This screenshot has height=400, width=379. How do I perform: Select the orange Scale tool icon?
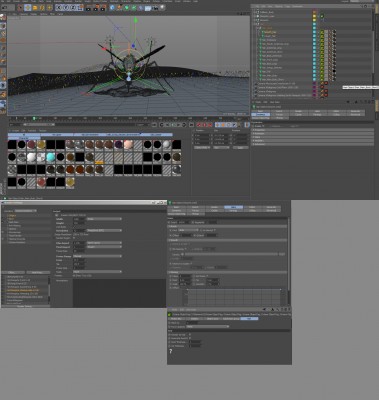[35, 7]
